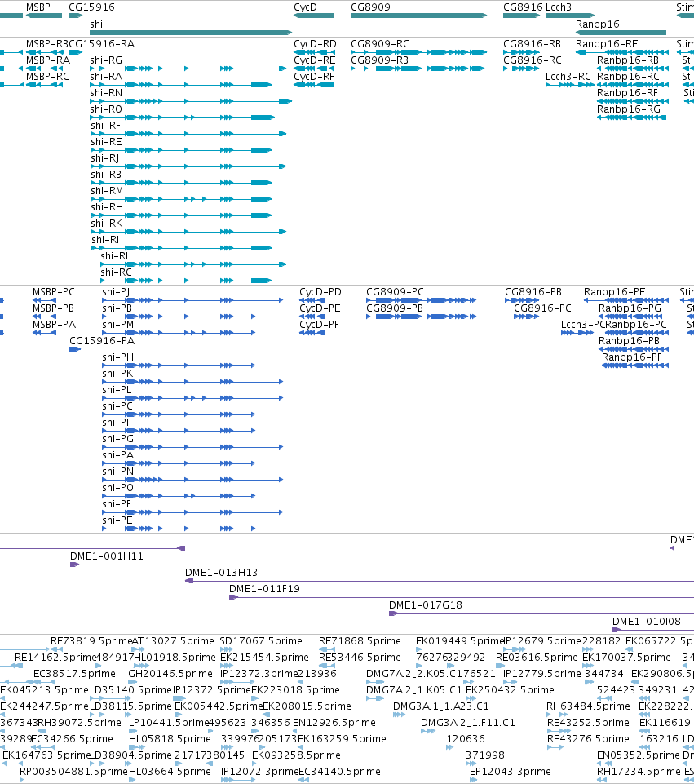Click BAC clone DME1-017G18 label
Viewport: 694px width, 784px height.
(426, 605)
